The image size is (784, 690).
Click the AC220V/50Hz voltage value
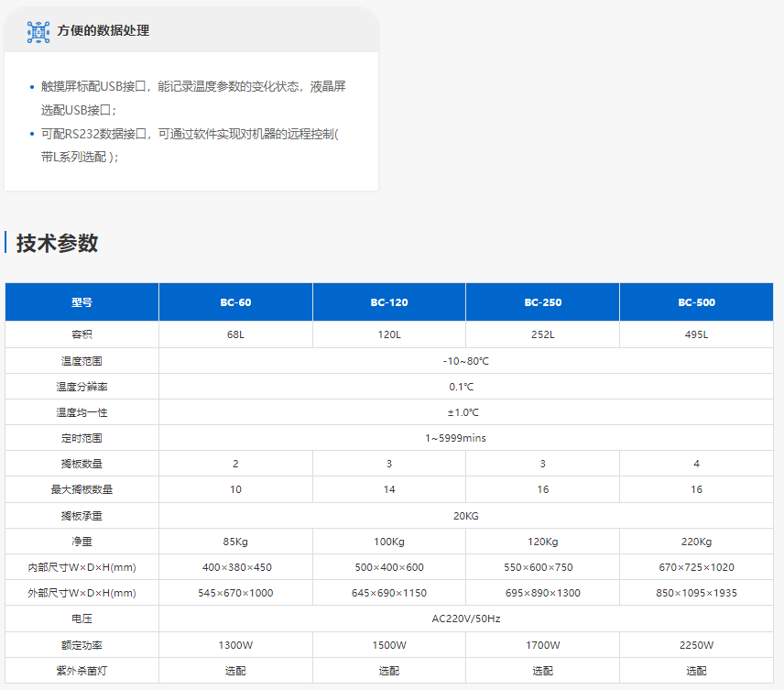[x=466, y=619]
